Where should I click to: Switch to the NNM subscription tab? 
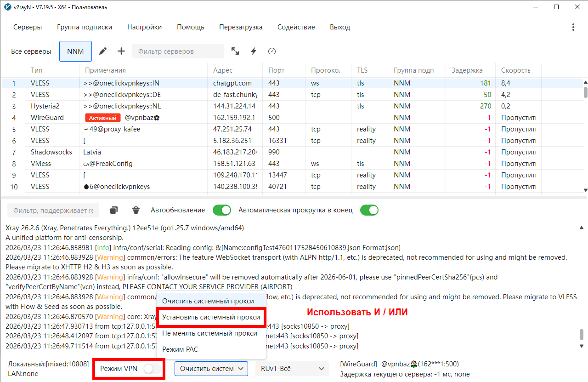[75, 51]
